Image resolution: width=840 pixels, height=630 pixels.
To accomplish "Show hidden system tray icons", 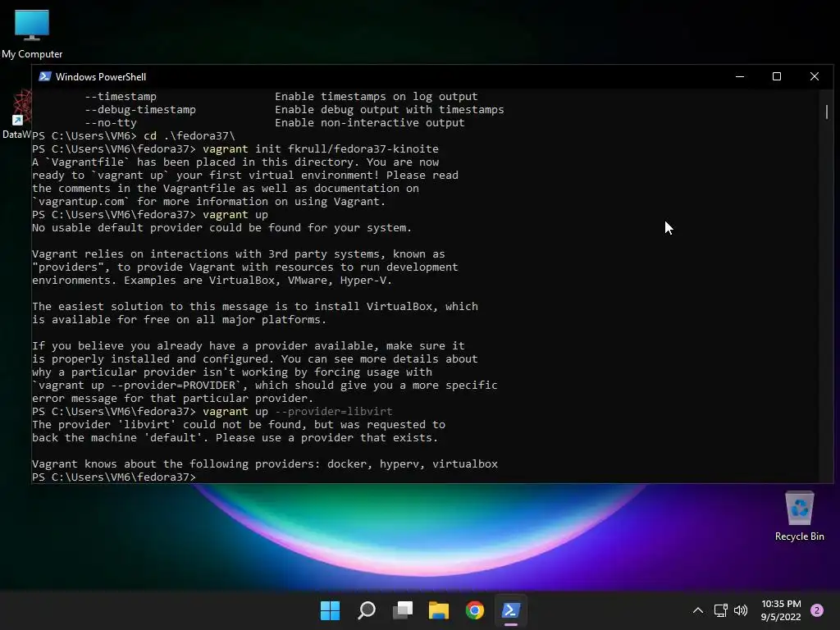I will click(698, 610).
